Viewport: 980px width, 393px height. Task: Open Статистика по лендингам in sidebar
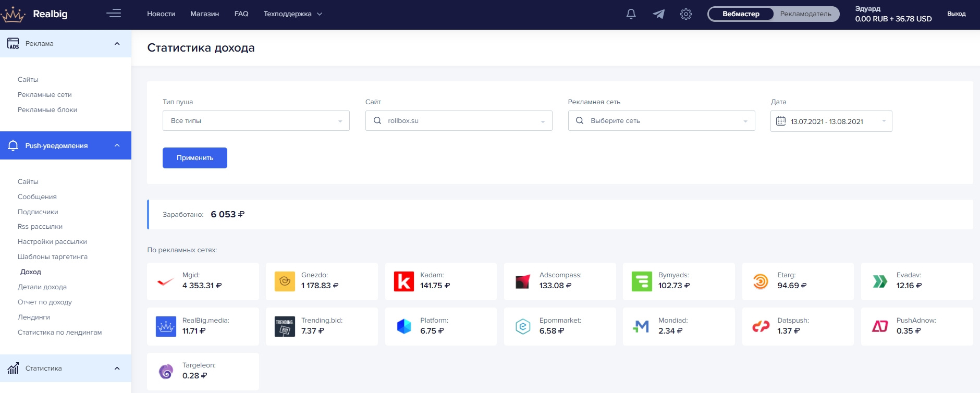tap(60, 332)
